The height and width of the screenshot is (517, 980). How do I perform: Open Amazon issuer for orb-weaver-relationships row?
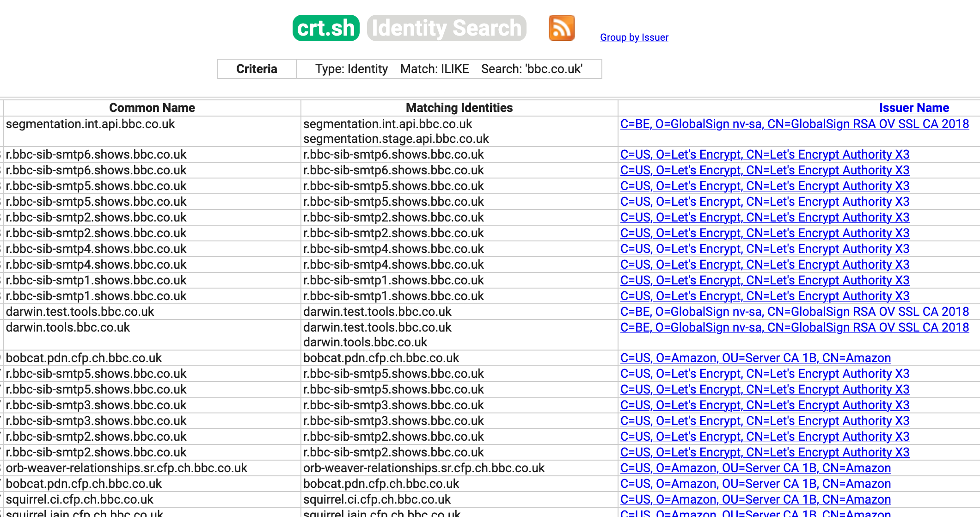(x=756, y=468)
